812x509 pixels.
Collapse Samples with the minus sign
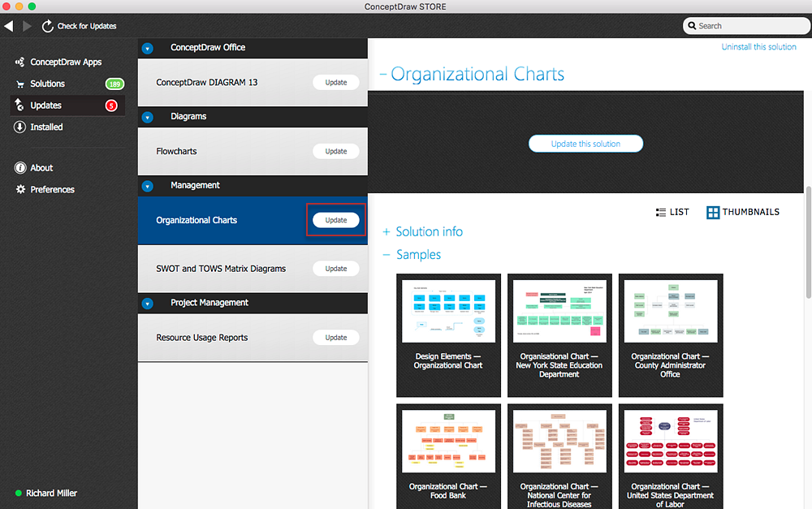(387, 255)
